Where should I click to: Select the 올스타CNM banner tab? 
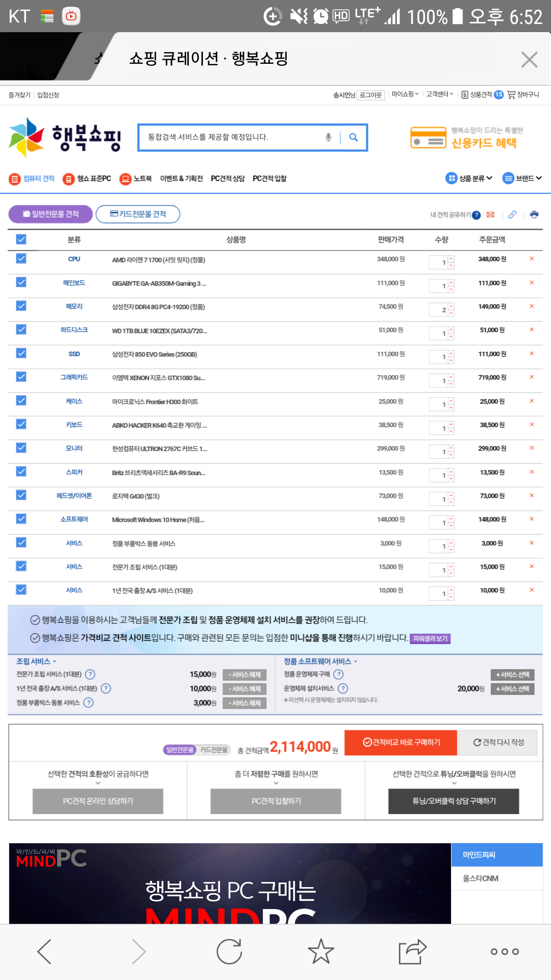click(497, 878)
